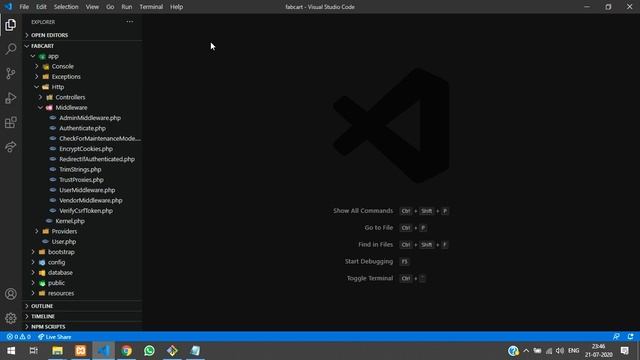The height and width of the screenshot is (360, 640).
Task: Click Live Share in status bar
Action: coord(54,337)
